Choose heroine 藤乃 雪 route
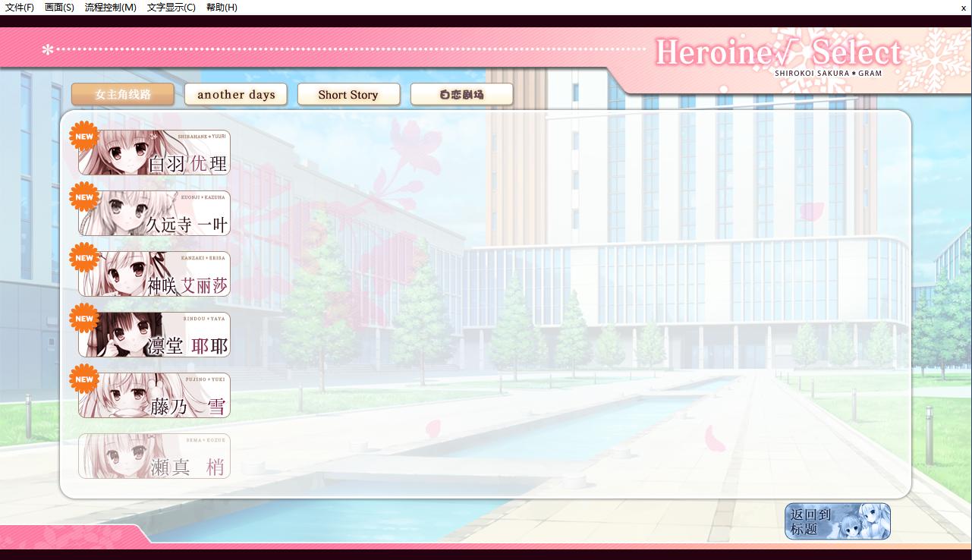The image size is (972, 560). click(x=154, y=395)
